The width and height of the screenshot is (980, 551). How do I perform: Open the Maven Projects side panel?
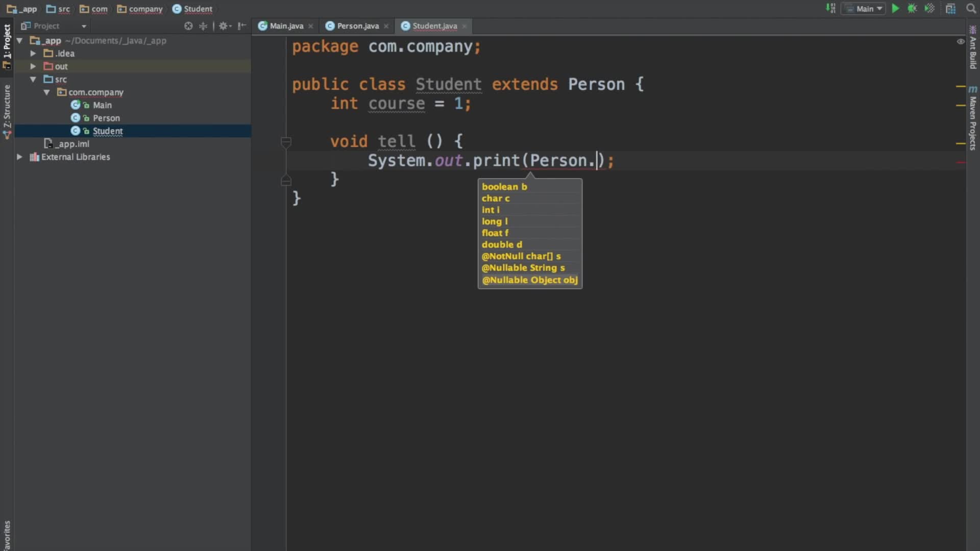[x=973, y=118]
